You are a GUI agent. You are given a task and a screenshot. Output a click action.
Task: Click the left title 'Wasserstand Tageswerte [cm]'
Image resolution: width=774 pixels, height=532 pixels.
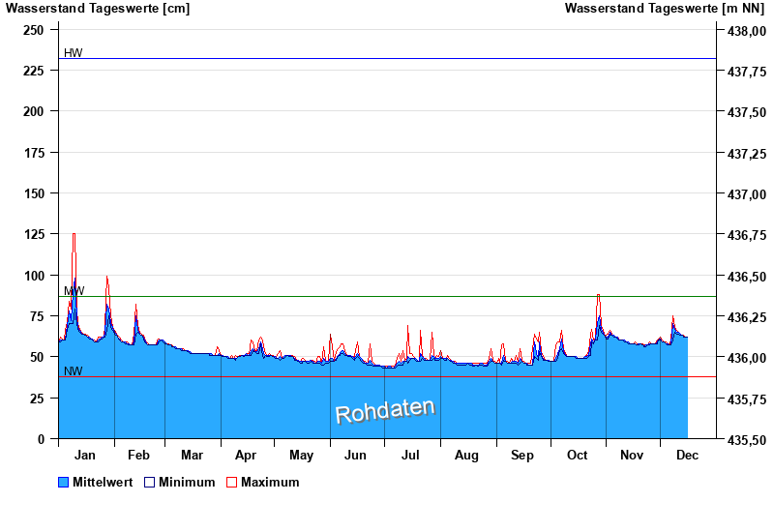coord(96,9)
